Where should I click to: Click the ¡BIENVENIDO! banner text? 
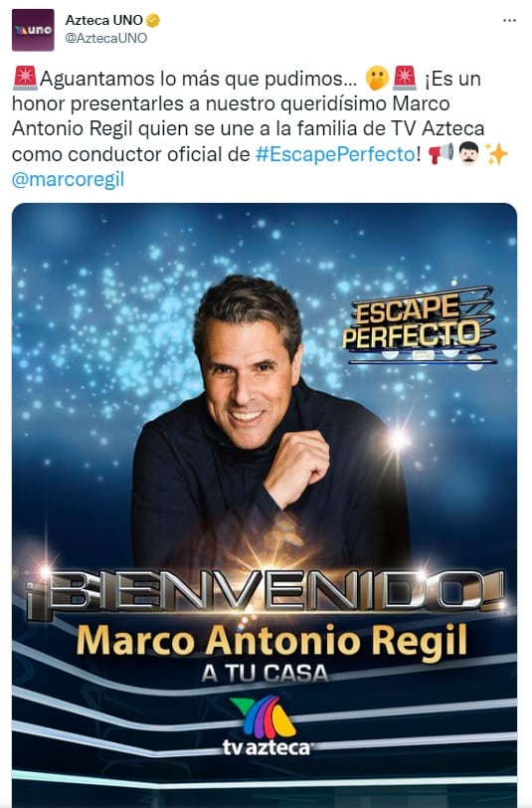coord(266,594)
